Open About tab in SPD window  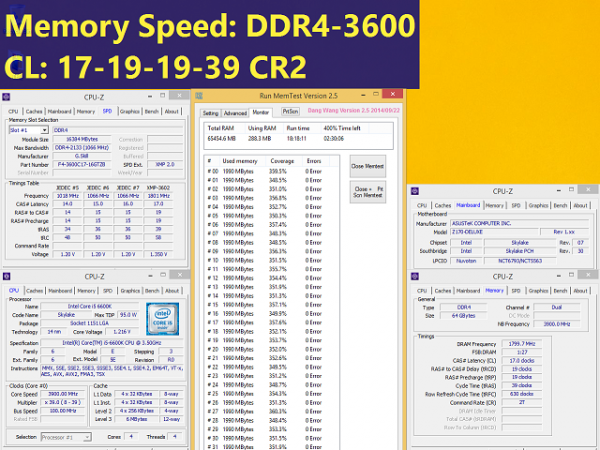click(171, 111)
